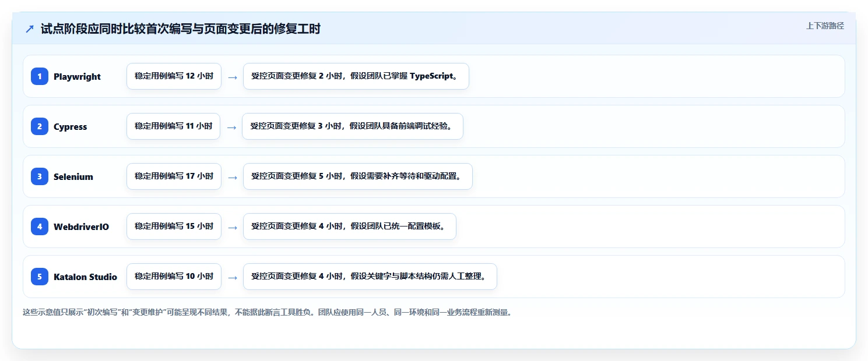Click the trend arrow icon beside the title
This screenshot has width=868, height=361.
[x=30, y=29]
